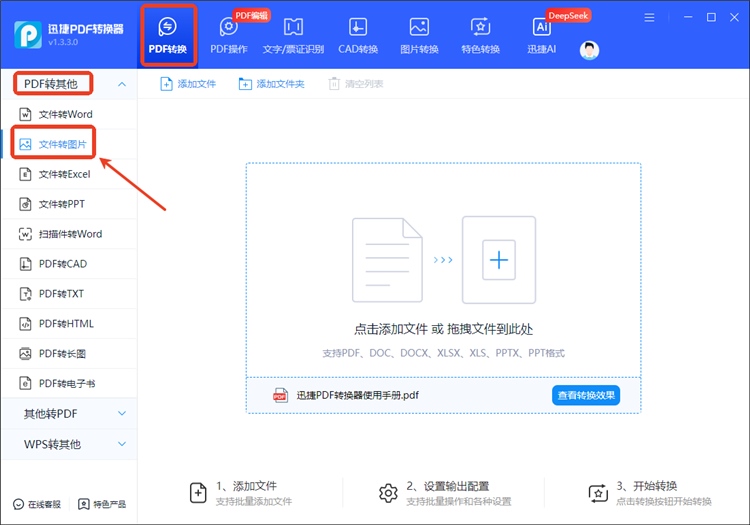Open the 图片转换 tab
The image size is (750, 525).
tap(419, 35)
